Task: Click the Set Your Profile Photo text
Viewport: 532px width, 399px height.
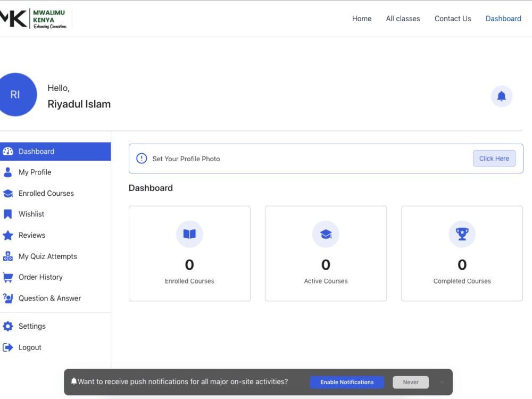Action: coord(186,159)
